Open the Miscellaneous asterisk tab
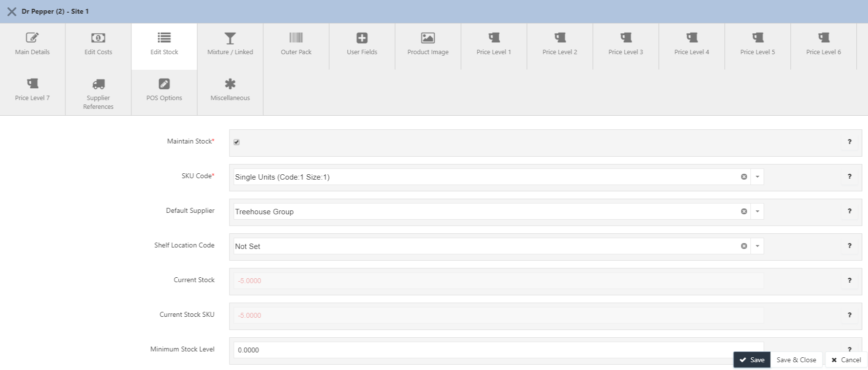 click(230, 92)
